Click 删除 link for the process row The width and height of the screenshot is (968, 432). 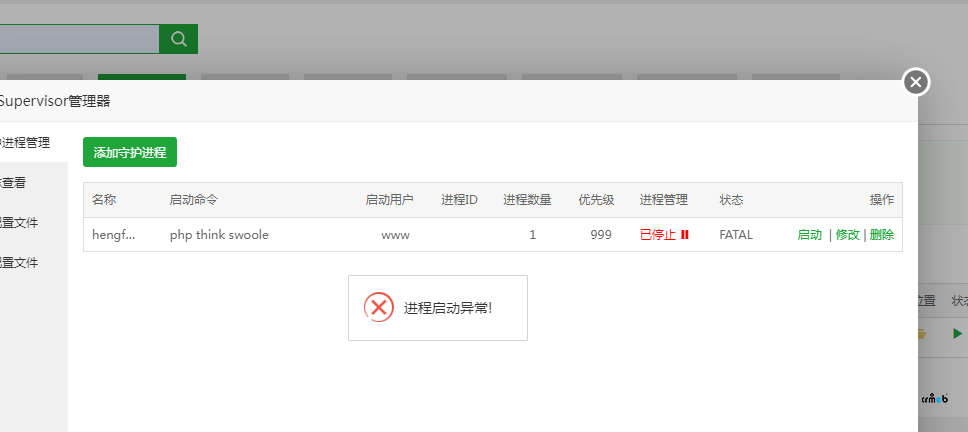[882, 235]
